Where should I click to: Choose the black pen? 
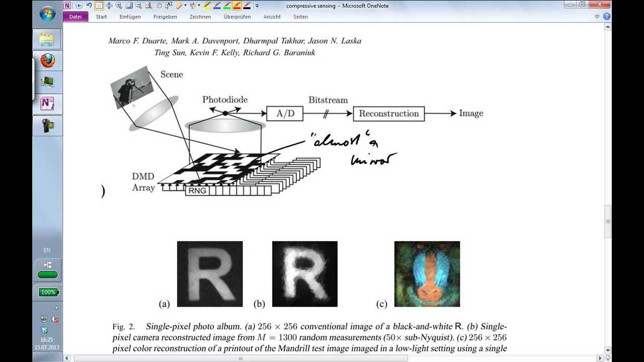pos(247,6)
